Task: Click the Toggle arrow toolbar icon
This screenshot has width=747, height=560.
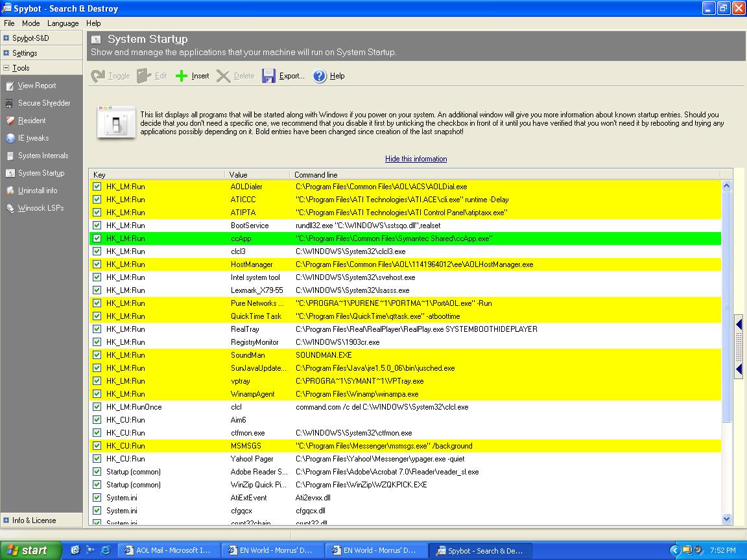Action: click(98, 76)
